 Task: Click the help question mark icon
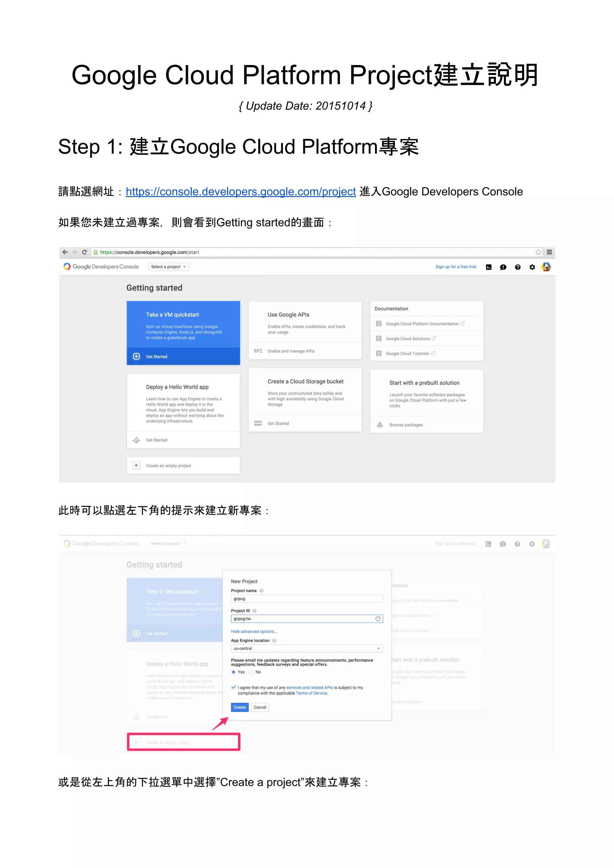click(x=517, y=267)
